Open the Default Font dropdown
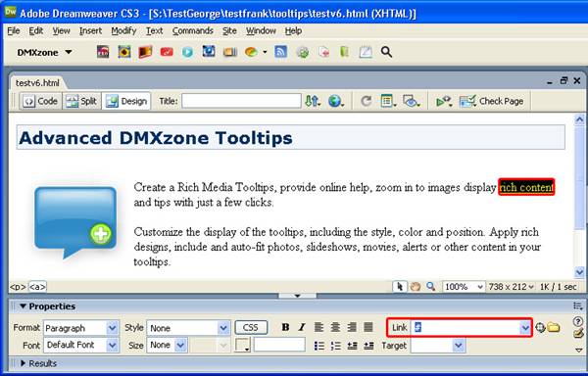This screenshot has height=376, width=588. tap(112, 345)
